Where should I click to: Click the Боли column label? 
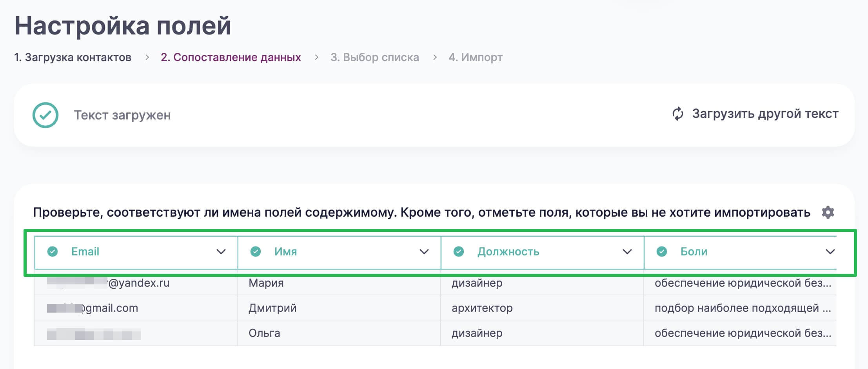pyautogui.click(x=694, y=251)
